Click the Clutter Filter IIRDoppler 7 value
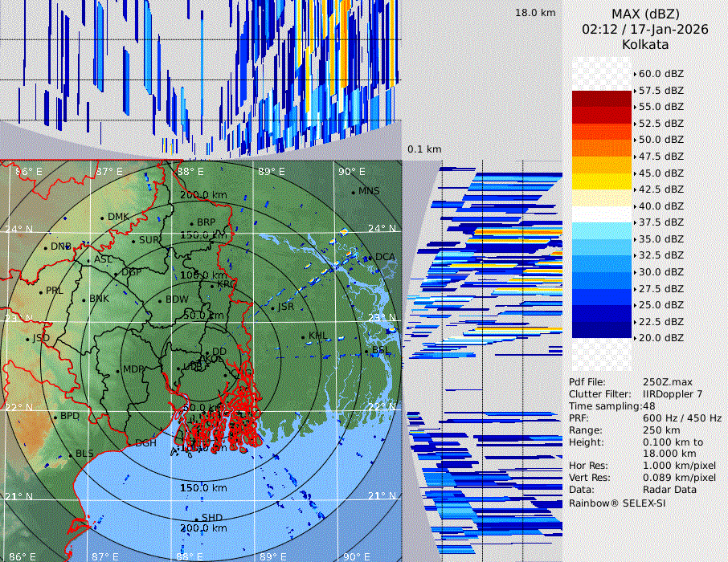The height and width of the screenshot is (562, 728). [673, 394]
